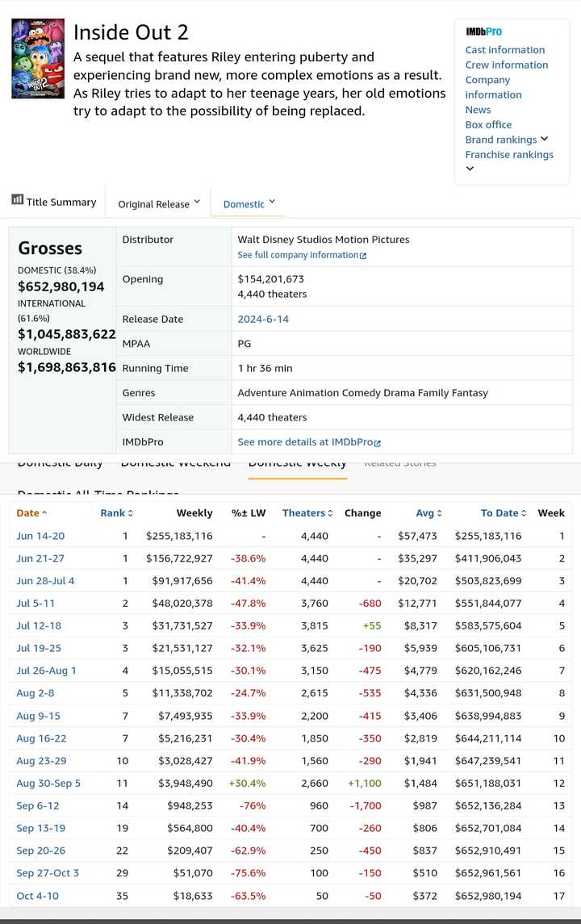581x924 pixels.
Task: Open the Jun 14-20 week link
Action: coord(40,536)
